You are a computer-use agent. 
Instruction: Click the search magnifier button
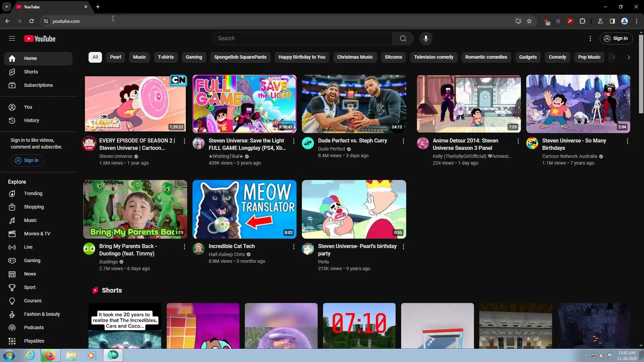click(403, 39)
